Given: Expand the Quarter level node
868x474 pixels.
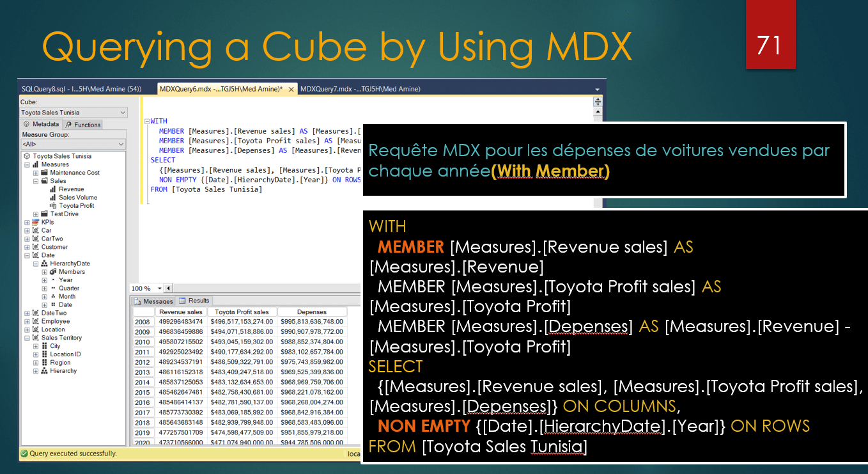Looking at the screenshot, I should coord(45,288).
